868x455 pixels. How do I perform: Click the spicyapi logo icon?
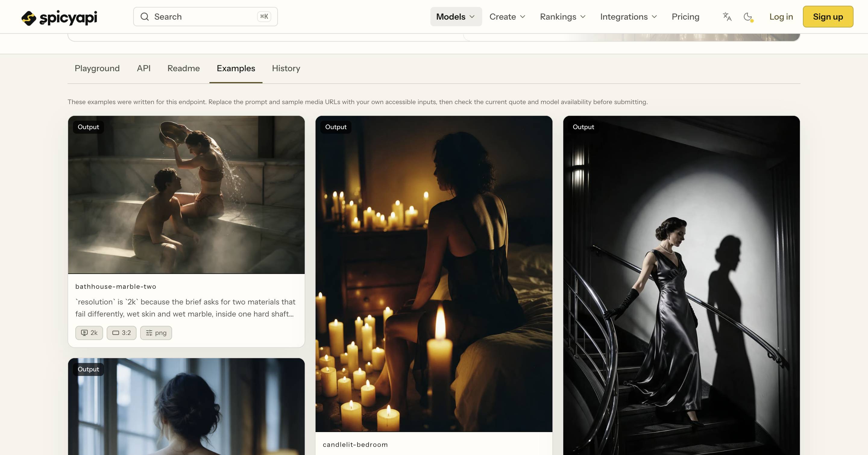pos(29,18)
